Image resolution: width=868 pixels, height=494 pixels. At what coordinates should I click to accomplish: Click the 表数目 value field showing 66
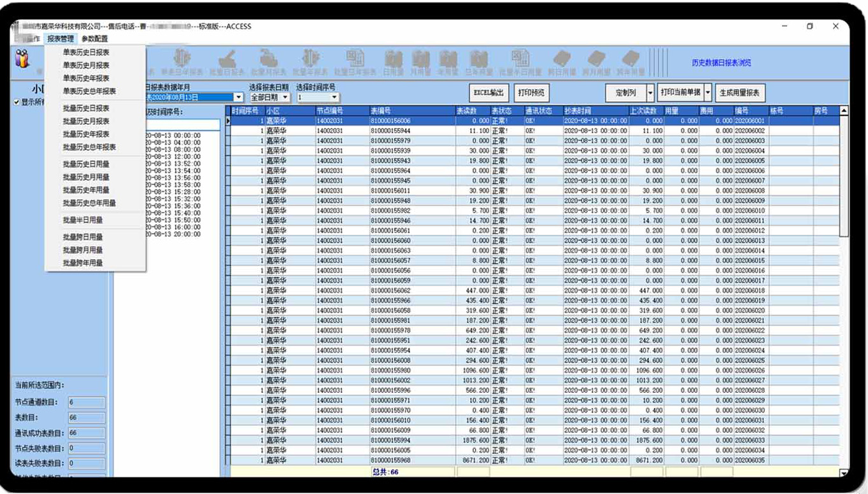86,418
